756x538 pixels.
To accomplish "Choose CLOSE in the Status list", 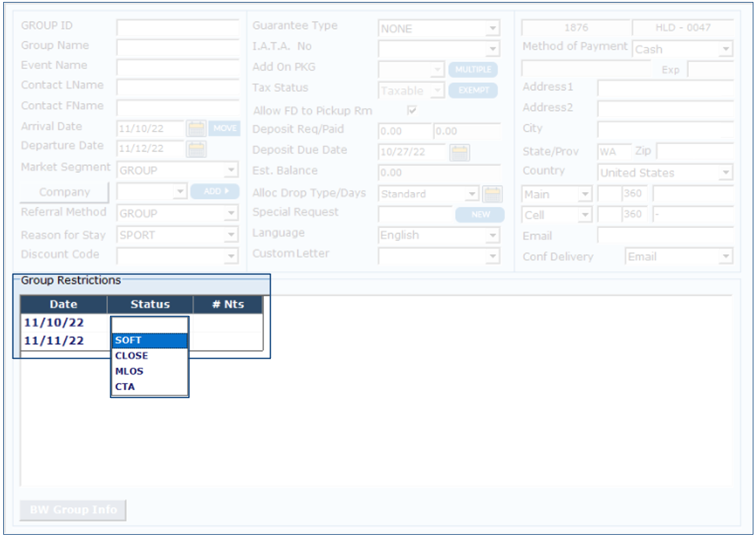I will [x=149, y=356].
